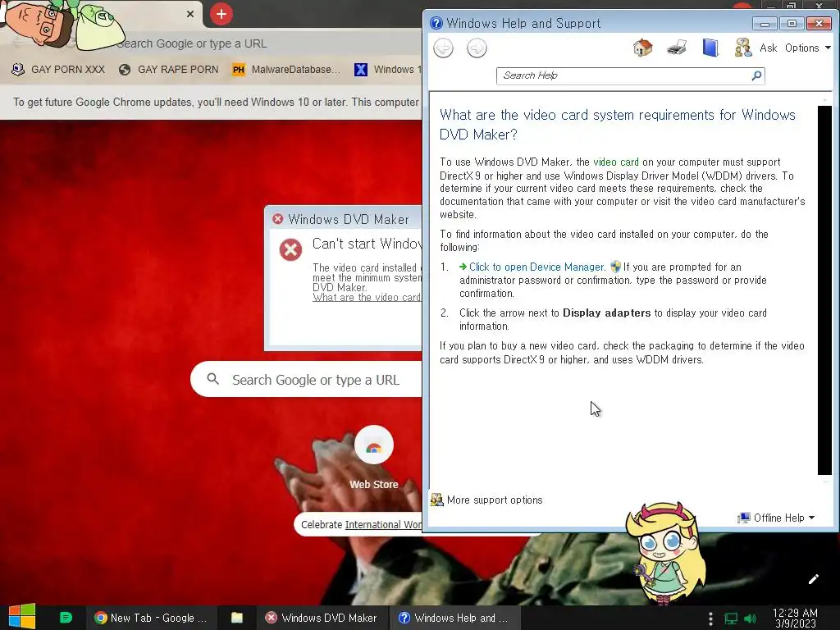Click the Ask people icon in Help
Viewport: 840px width, 630px height.
tap(743, 48)
